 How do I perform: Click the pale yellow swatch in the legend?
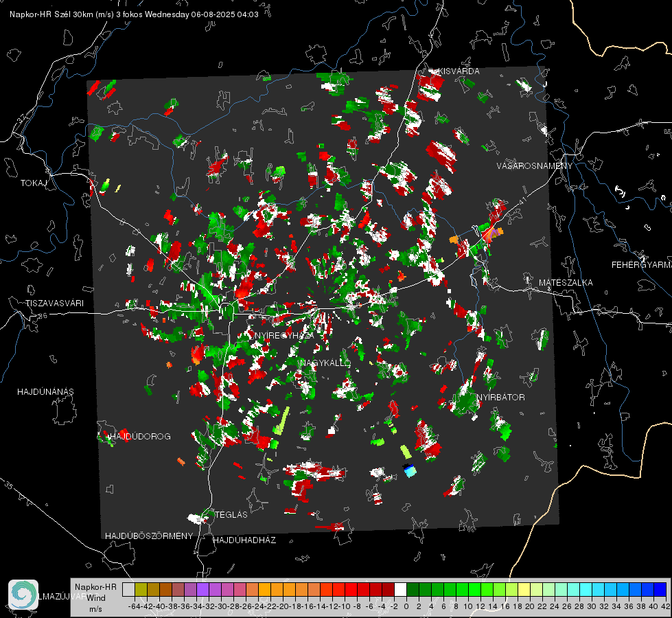point(524,589)
